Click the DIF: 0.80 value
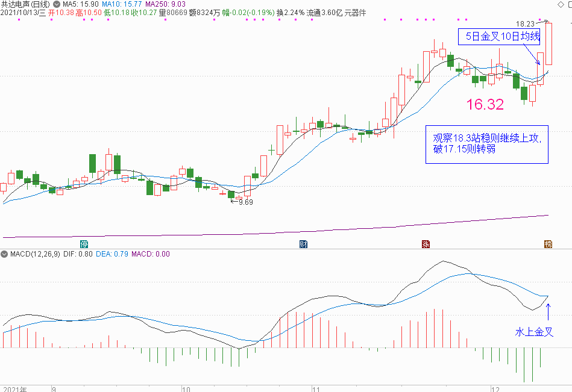The width and height of the screenshot is (572, 392). (78, 254)
